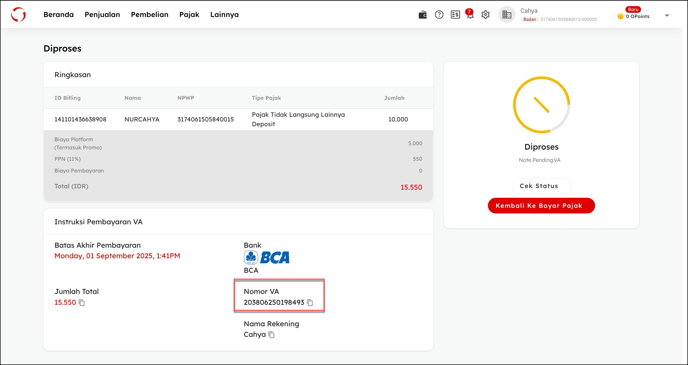This screenshot has width=688, height=365.
Task: Click platform fee value 5.000
Action: 415,143
